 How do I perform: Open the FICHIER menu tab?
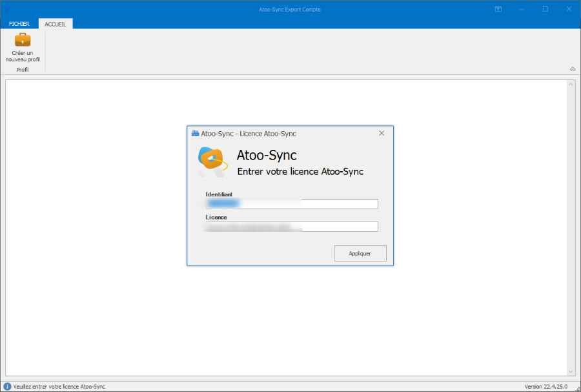point(19,24)
